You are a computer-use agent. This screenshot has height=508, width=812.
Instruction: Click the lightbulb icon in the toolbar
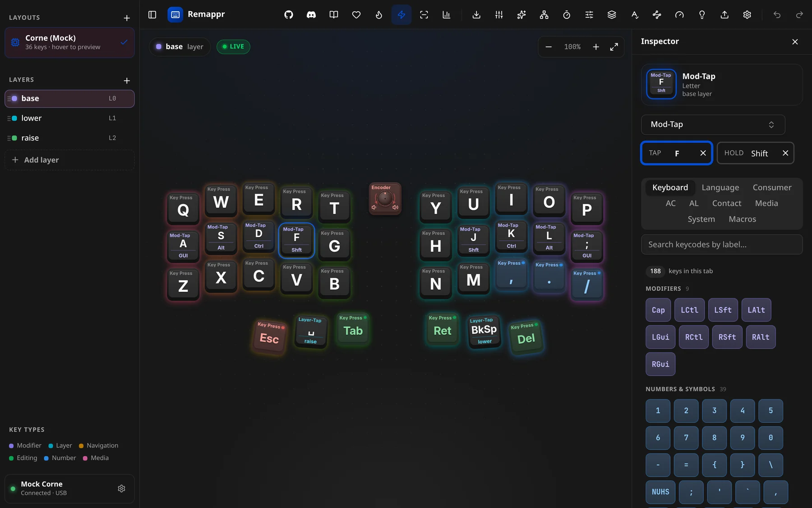point(702,15)
